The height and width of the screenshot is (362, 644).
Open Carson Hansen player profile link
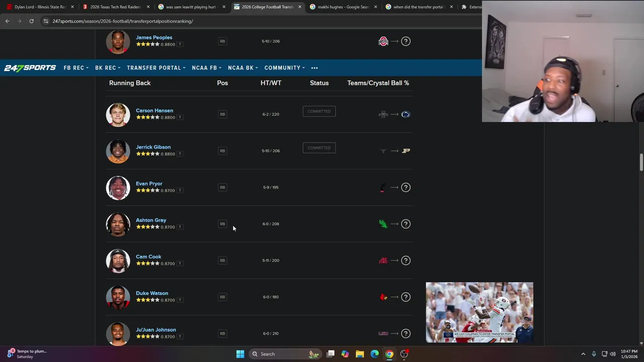(154, 111)
